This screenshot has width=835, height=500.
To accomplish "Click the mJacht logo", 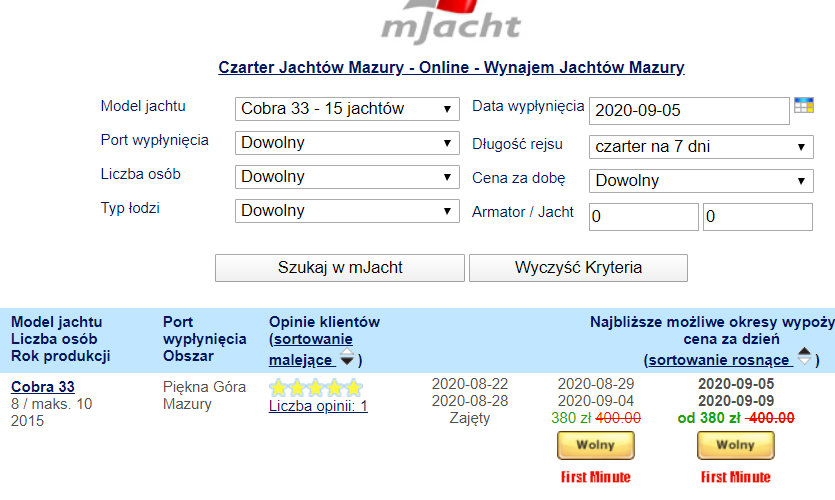I will click(x=451, y=21).
